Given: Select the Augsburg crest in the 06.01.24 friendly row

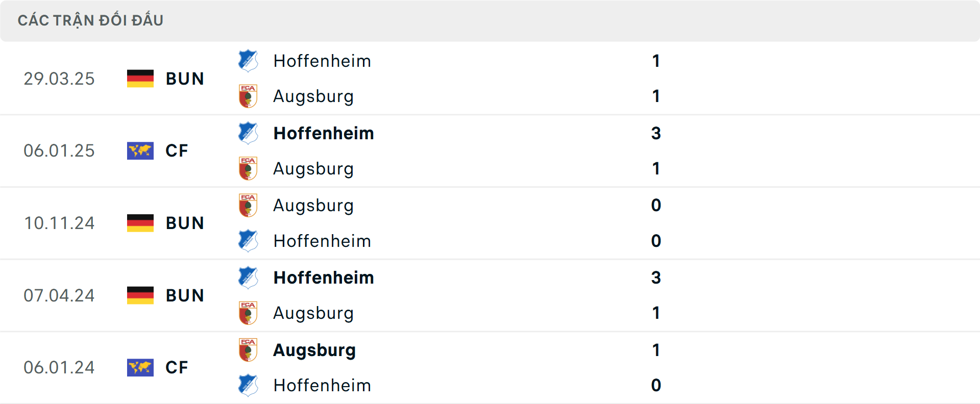Looking at the screenshot, I should click(x=248, y=350).
